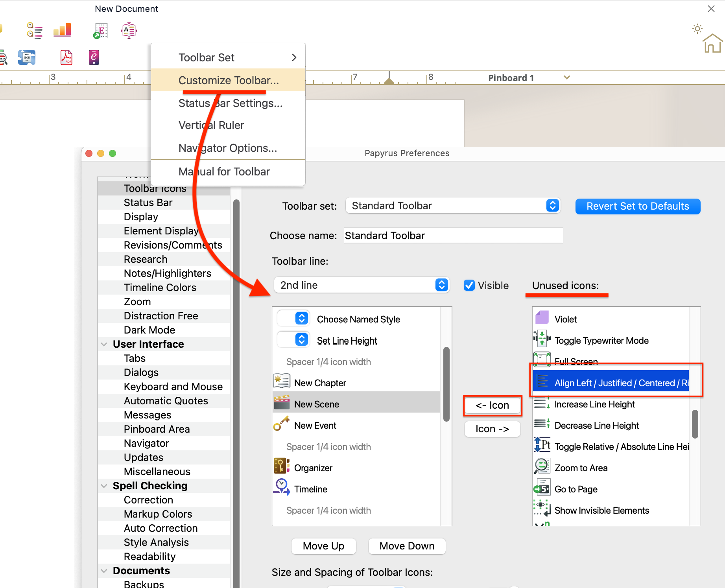Viewport: 725px width, 588px height.
Task: Collapse the User Interface section
Action: (x=104, y=344)
